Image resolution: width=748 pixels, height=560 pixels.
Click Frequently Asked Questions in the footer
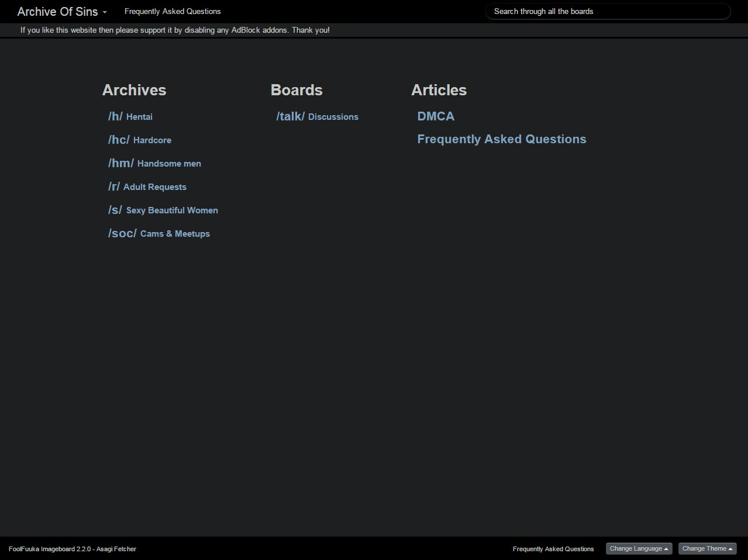click(553, 549)
